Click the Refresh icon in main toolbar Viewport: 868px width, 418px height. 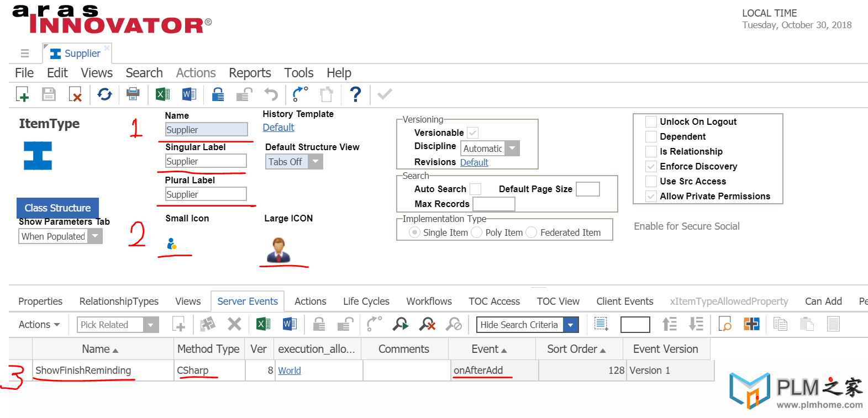(x=104, y=94)
